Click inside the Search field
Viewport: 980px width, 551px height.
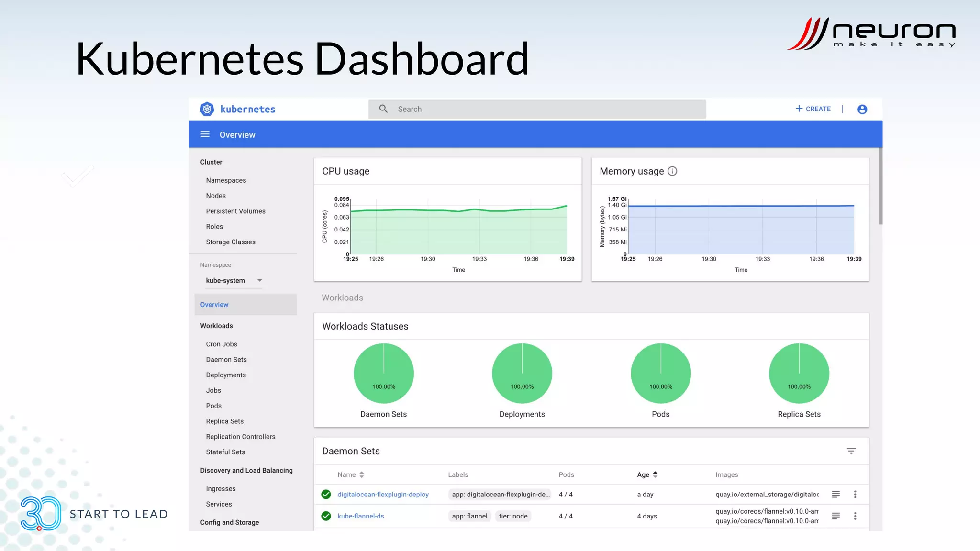(537, 109)
